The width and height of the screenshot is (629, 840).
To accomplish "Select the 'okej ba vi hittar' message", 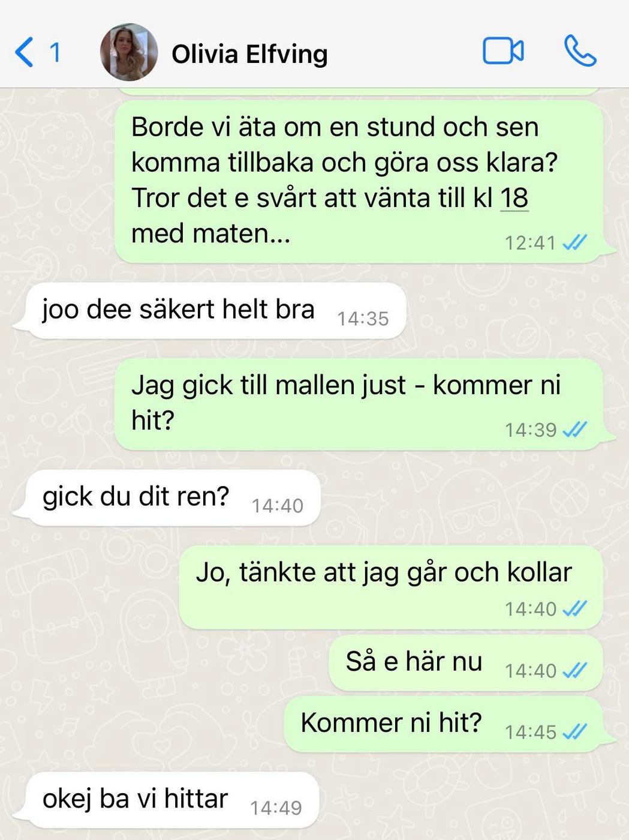I will [x=173, y=800].
